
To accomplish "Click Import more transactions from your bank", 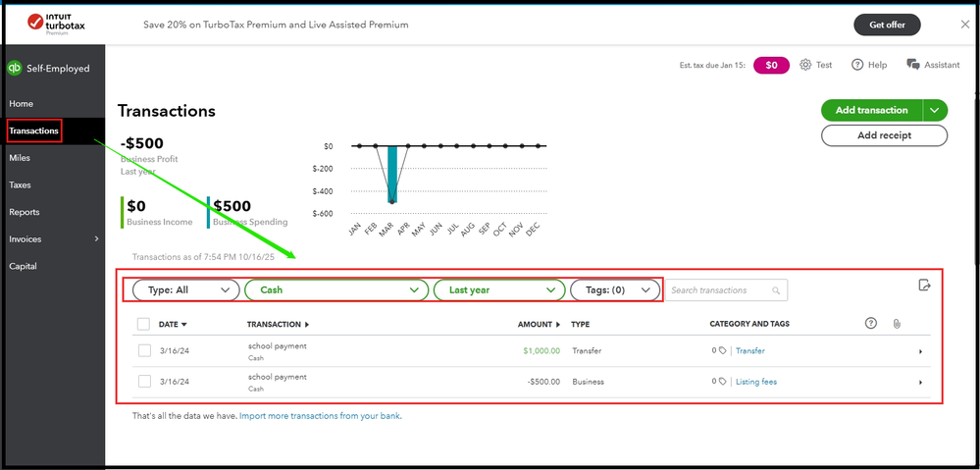I will pyautogui.click(x=320, y=416).
